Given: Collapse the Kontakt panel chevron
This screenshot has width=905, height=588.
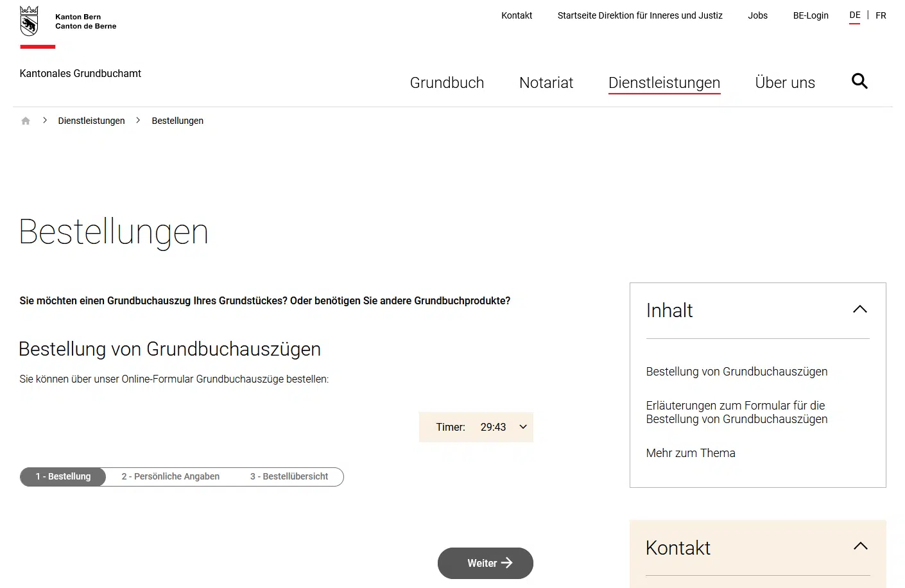Looking at the screenshot, I should click(860, 546).
